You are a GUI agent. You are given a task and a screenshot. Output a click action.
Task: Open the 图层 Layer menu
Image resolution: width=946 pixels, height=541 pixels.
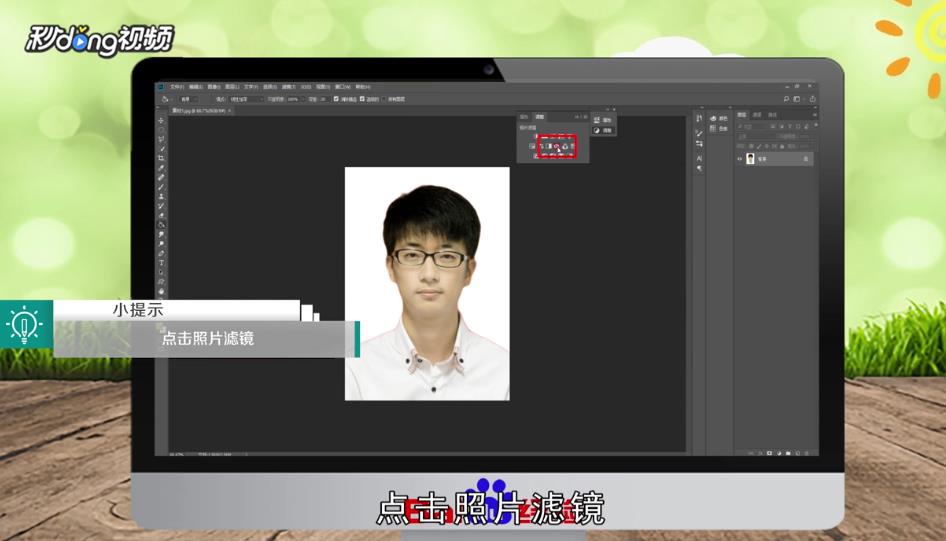pos(232,87)
